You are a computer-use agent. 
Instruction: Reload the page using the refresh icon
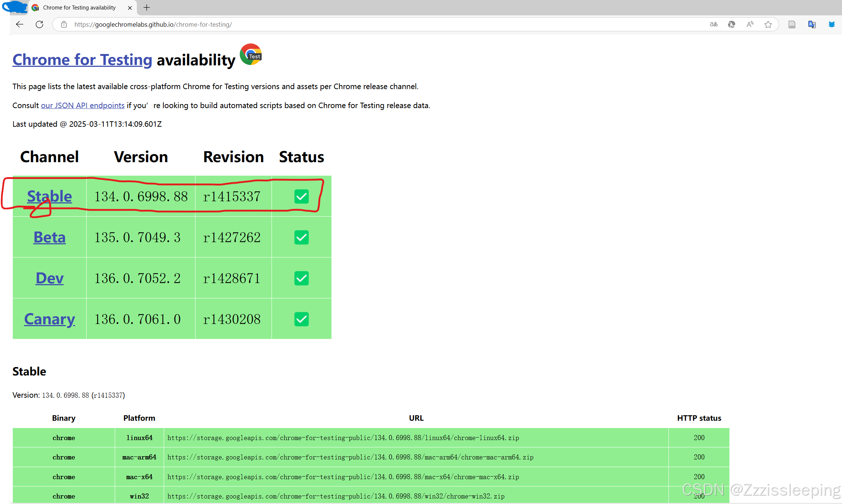pos(39,24)
